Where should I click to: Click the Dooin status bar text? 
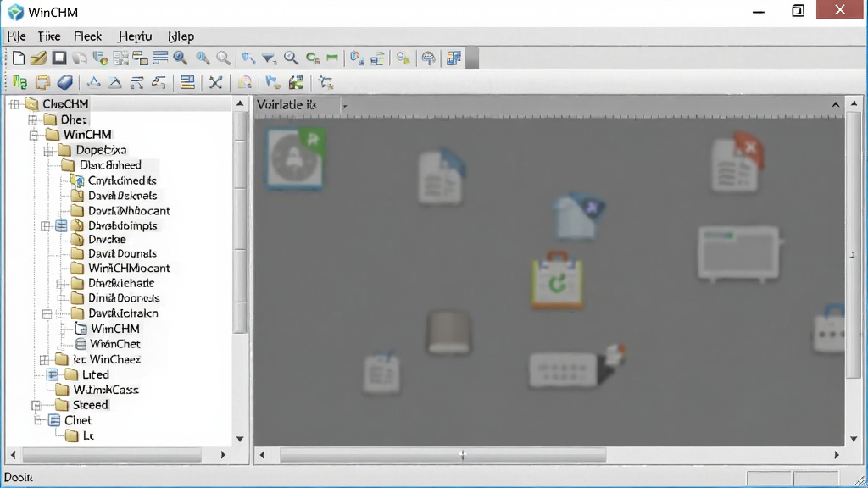coord(19,478)
